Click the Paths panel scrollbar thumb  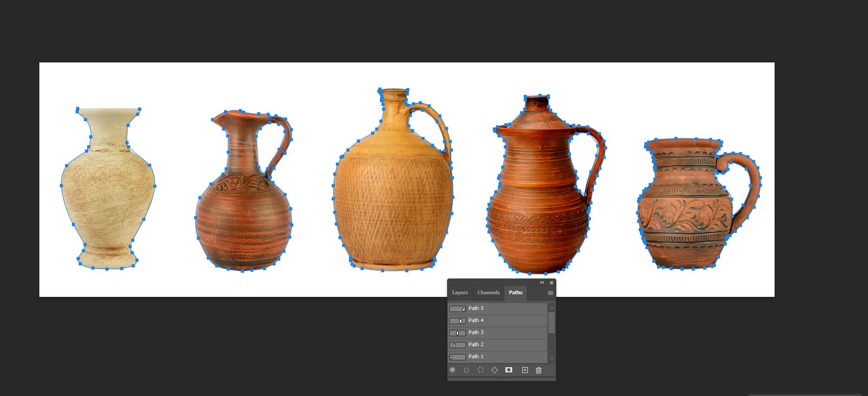(552, 322)
